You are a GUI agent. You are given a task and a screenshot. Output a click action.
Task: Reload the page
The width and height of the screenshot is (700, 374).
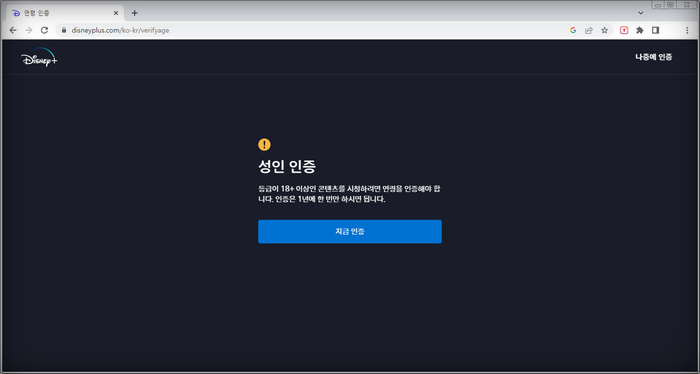(x=44, y=30)
